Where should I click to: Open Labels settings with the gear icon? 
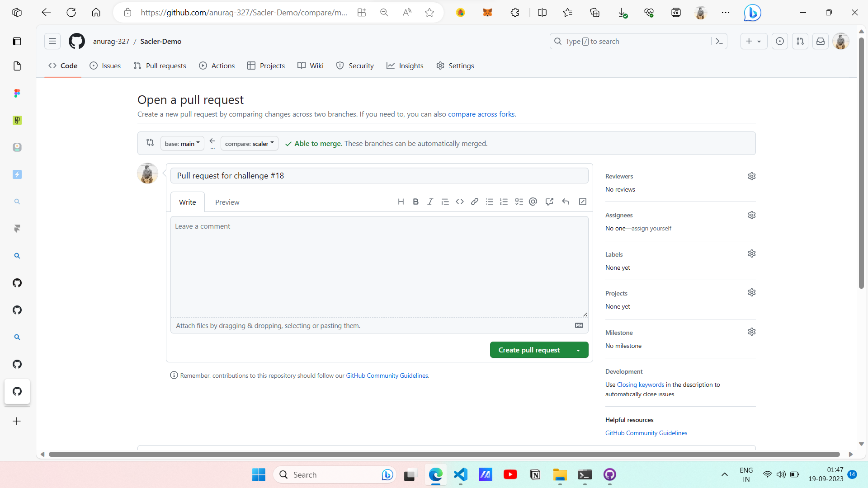pos(752,253)
